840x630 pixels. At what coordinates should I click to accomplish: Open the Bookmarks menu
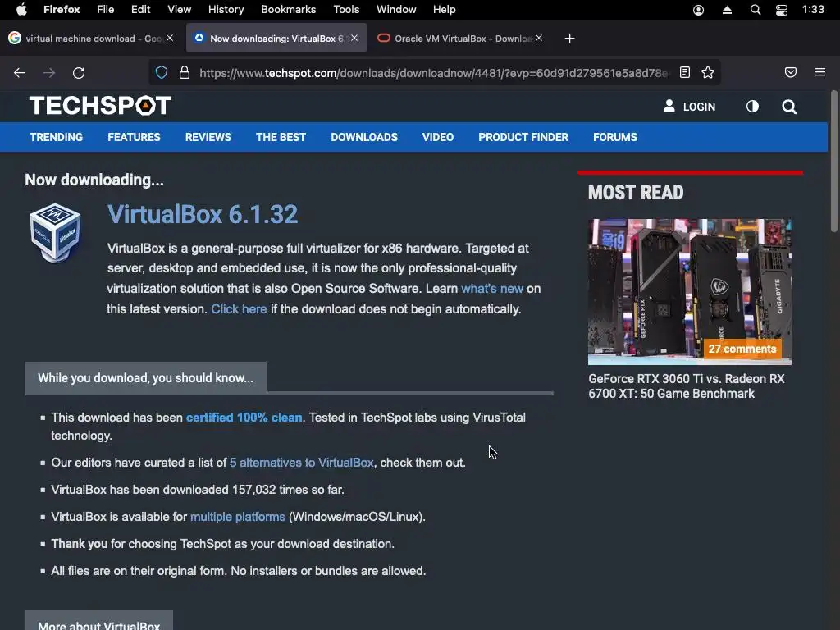coord(288,10)
